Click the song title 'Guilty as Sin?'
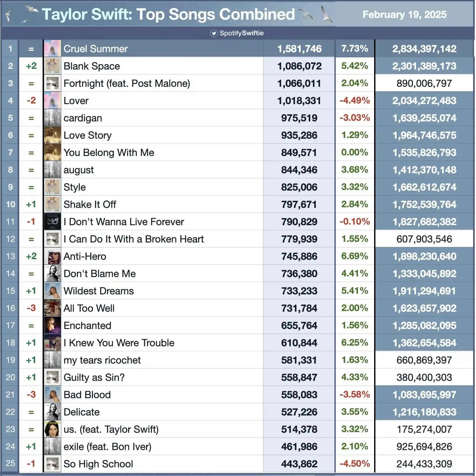The image size is (476, 476). pos(94,377)
